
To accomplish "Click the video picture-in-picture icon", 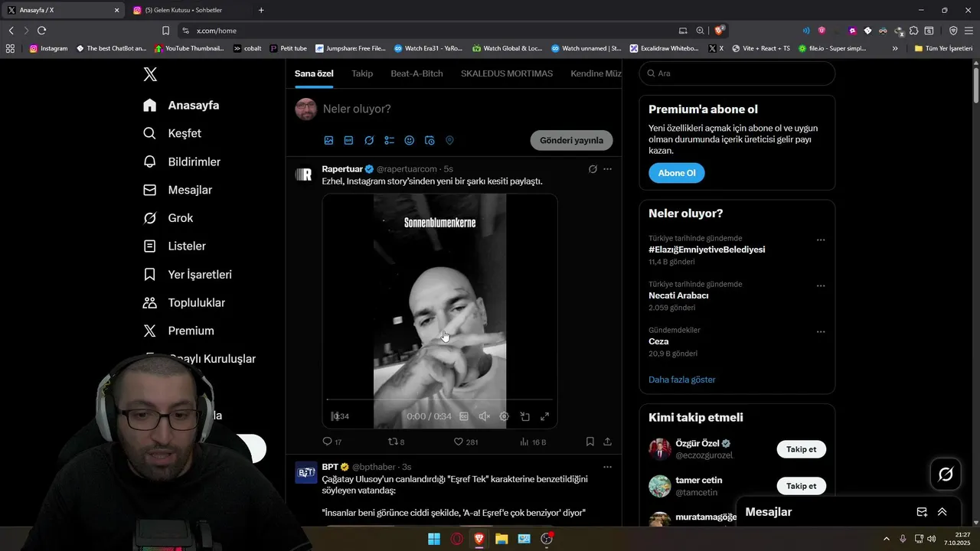I will pyautogui.click(x=525, y=416).
